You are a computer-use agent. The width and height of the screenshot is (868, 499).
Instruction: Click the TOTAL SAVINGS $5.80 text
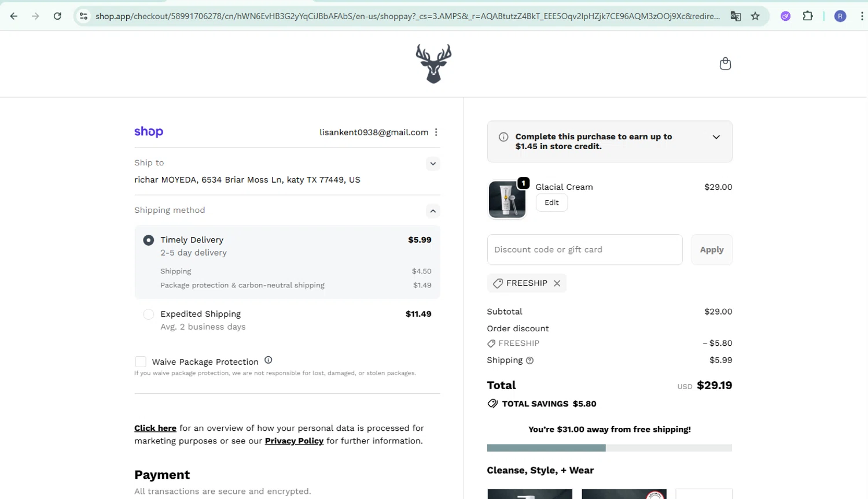coord(549,404)
